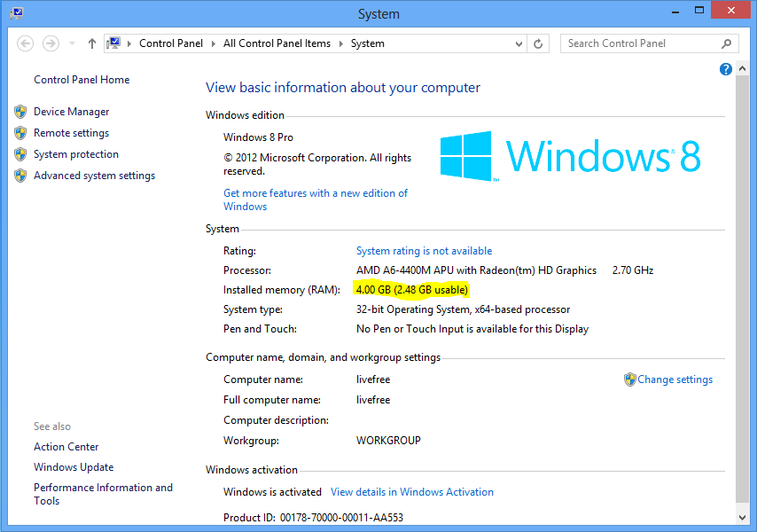Open Help via the question mark icon
The image size is (757, 532).
[726, 69]
